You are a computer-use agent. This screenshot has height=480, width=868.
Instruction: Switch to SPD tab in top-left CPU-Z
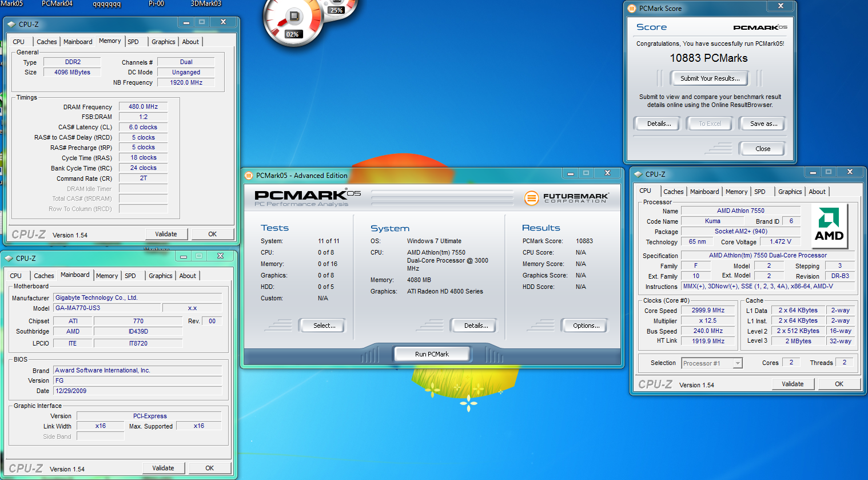pyautogui.click(x=133, y=42)
